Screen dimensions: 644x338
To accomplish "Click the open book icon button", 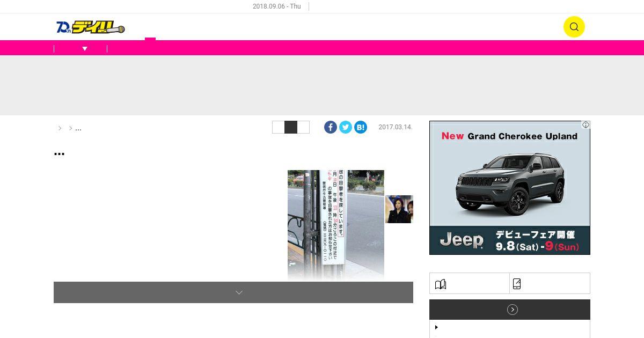I will pos(470,283).
